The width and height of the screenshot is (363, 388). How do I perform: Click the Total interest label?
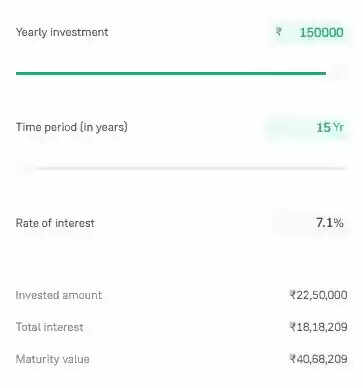(49, 327)
